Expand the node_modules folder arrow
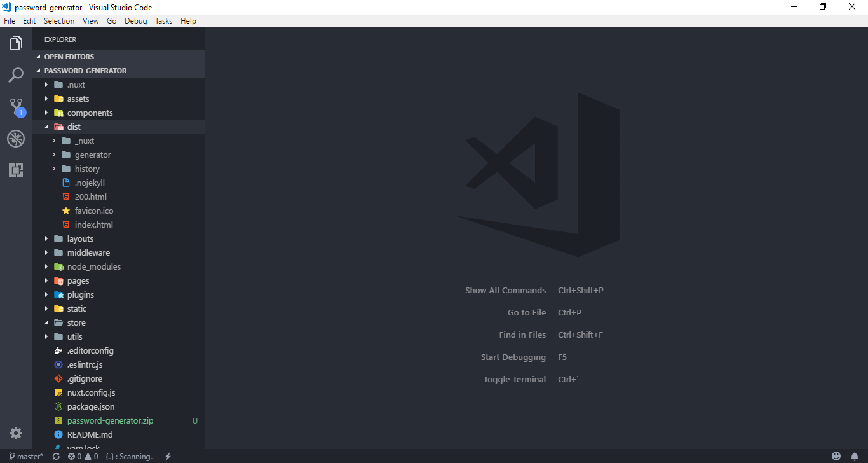 (46, 266)
